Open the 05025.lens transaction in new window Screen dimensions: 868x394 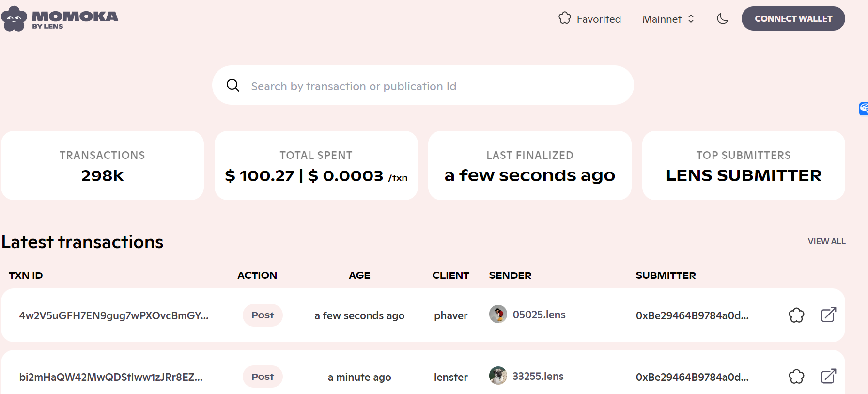point(828,315)
